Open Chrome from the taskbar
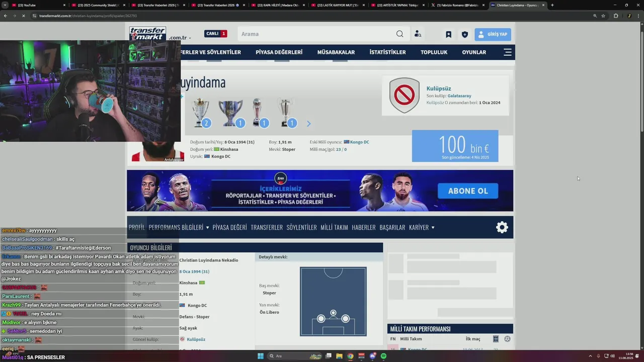The width and height of the screenshot is (644, 362). click(350, 356)
